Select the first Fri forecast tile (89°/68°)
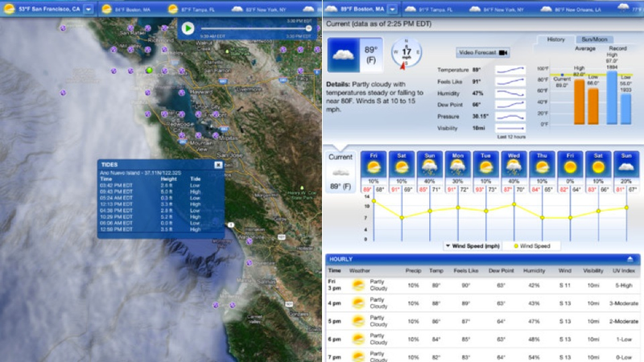This screenshot has width=644, height=362. click(374, 172)
